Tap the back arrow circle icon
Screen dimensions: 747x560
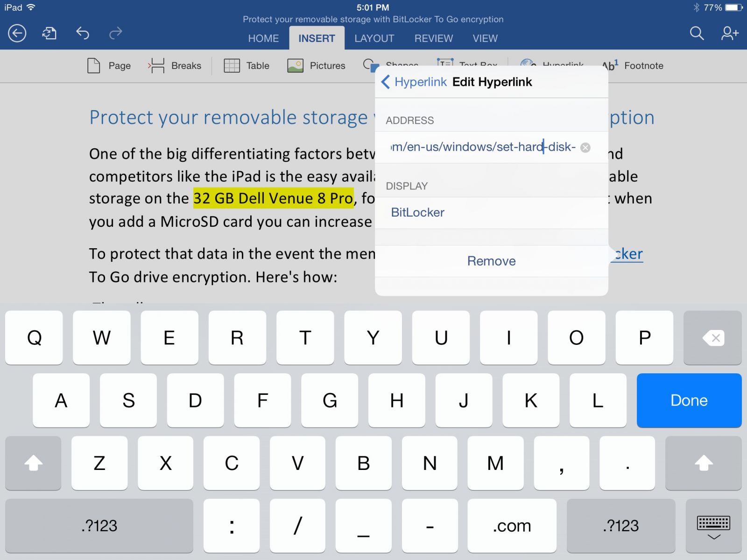(x=17, y=33)
